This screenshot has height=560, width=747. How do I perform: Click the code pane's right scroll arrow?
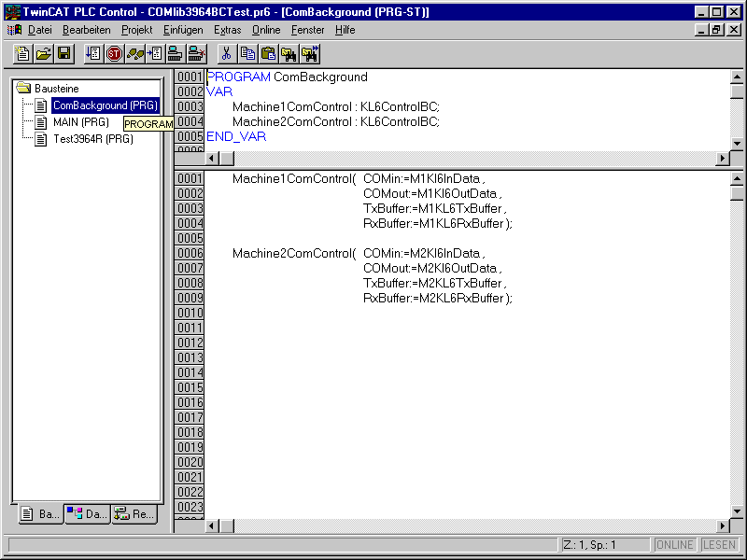[x=723, y=526]
